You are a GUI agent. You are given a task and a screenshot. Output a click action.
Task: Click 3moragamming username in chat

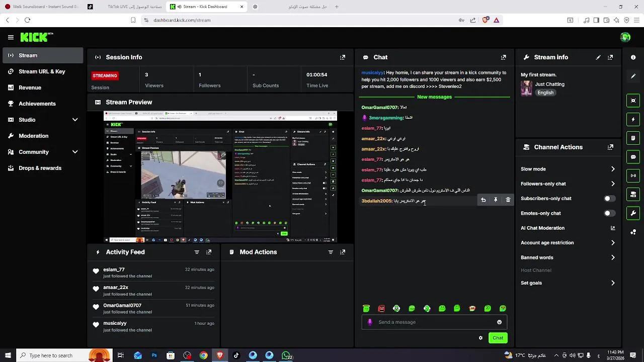pos(386,118)
